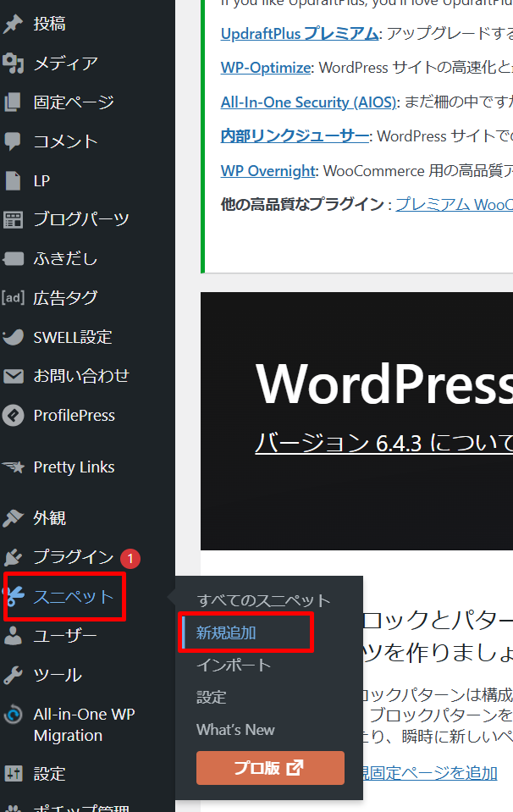Click the [ad] icon beside 広告タグ
Image resolution: width=513 pixels, height=812 pixels.
point(13,298)
